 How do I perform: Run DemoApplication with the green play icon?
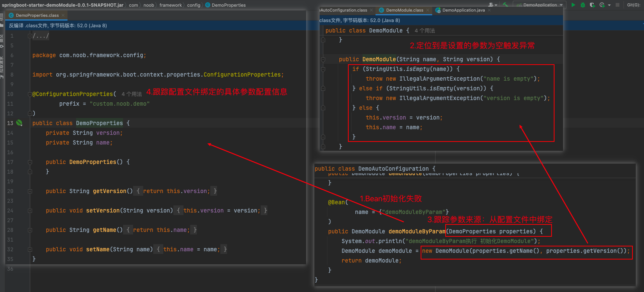point(573,5)
